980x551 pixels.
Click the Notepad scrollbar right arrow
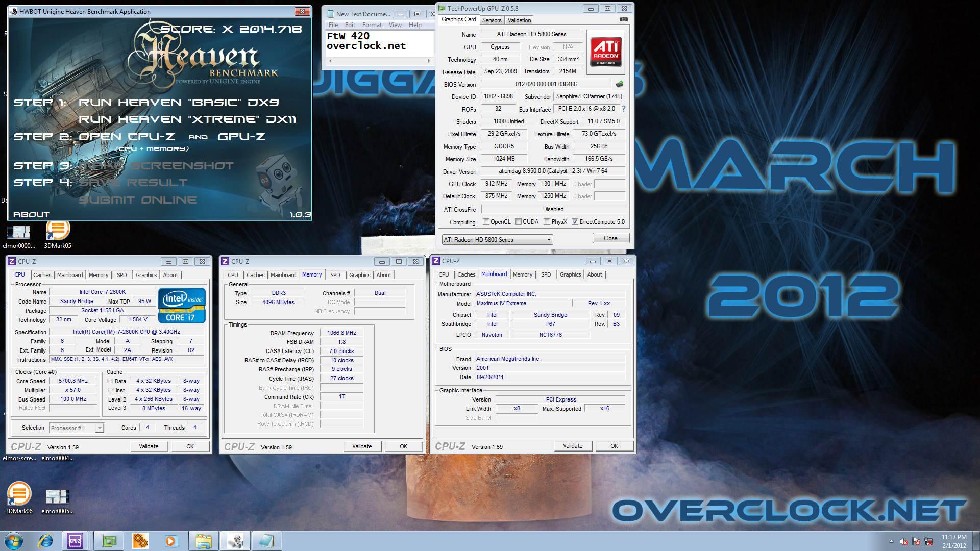click(x=429, y=61)
